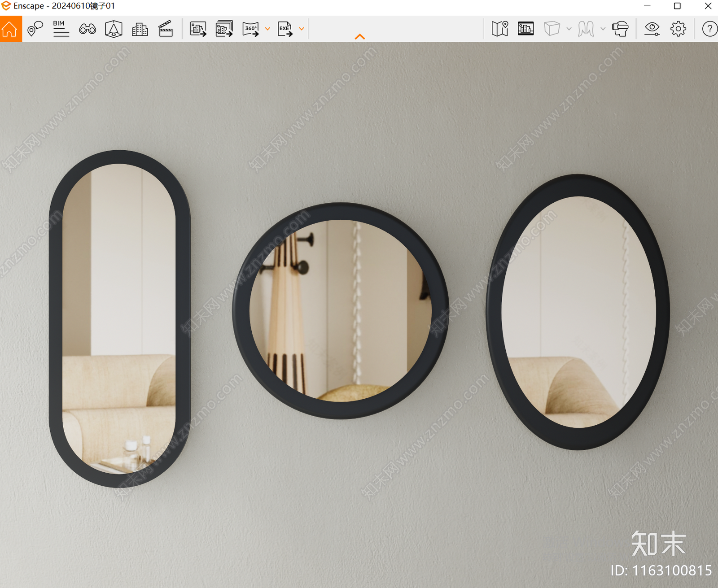This screenshot has width=718, height=588.
Task: Maximize the Enscape window
Action: point(677,6)
